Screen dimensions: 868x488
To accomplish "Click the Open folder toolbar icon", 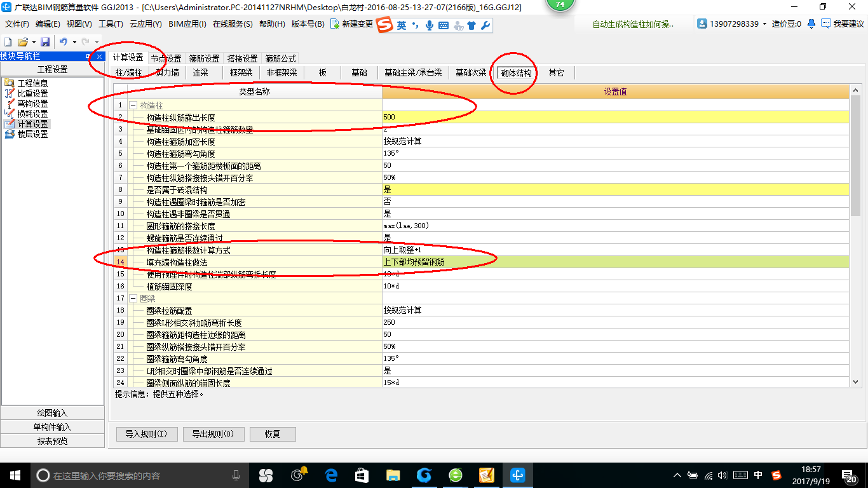I will (22, 42).
